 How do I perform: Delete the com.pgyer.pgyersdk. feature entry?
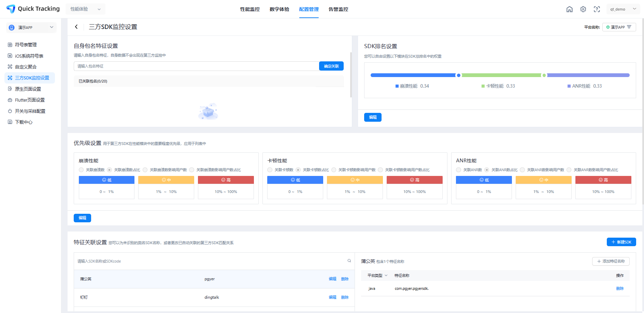[x=620, y=288]
